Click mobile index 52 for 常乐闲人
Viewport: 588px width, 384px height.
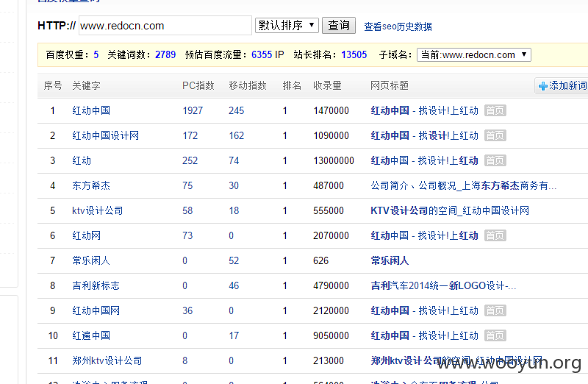[234, 261]
